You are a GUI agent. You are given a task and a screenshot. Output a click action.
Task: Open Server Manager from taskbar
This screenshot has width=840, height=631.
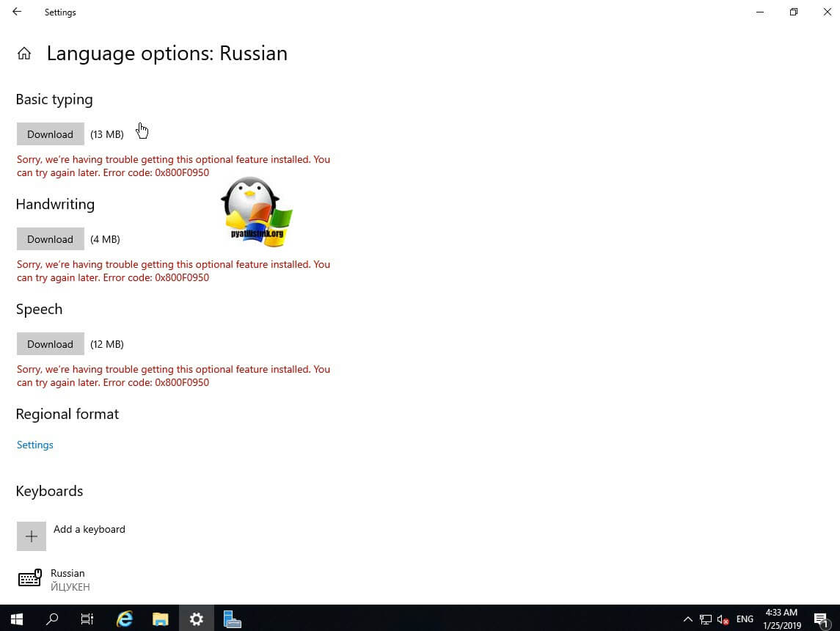point(232,619)
